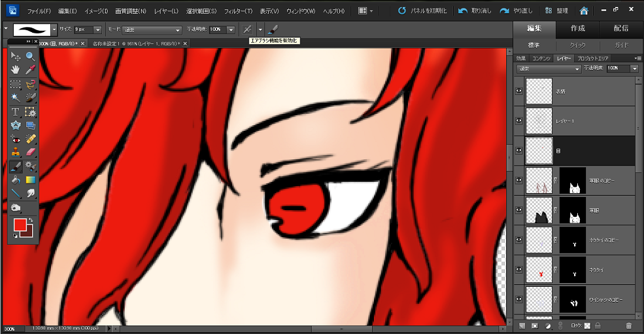Click やり直し redo button

[516, 11]
